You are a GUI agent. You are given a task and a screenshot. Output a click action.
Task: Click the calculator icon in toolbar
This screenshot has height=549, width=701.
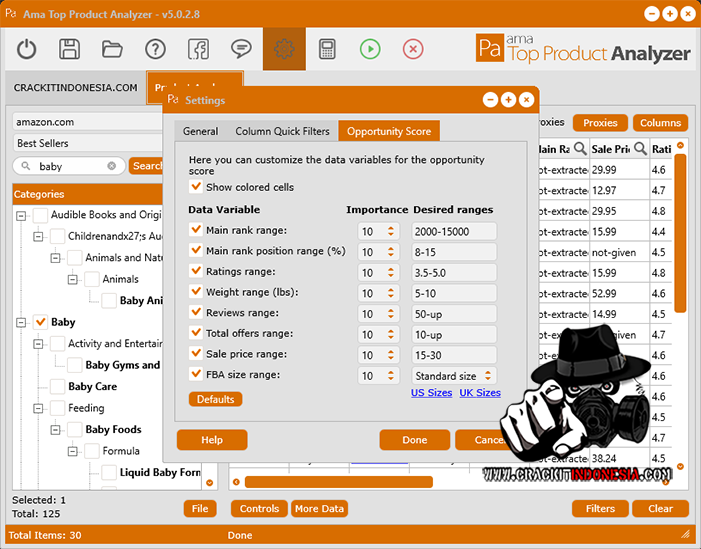pos(327,49)
